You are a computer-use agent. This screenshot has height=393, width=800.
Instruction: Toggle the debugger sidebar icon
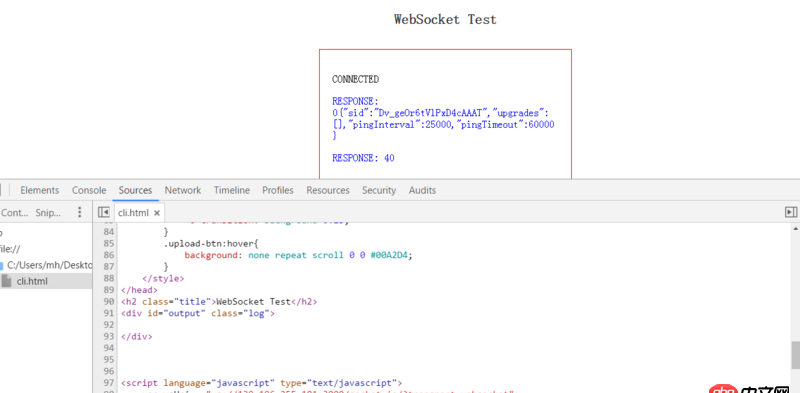791,212
